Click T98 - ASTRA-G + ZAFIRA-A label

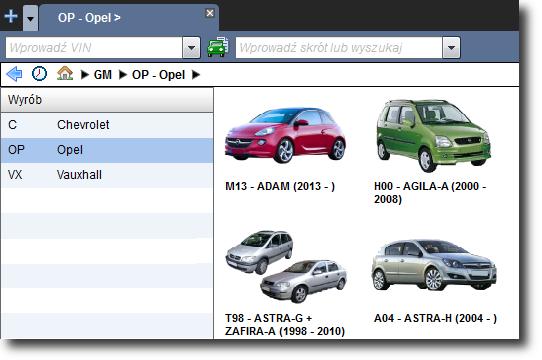(285, 324)
